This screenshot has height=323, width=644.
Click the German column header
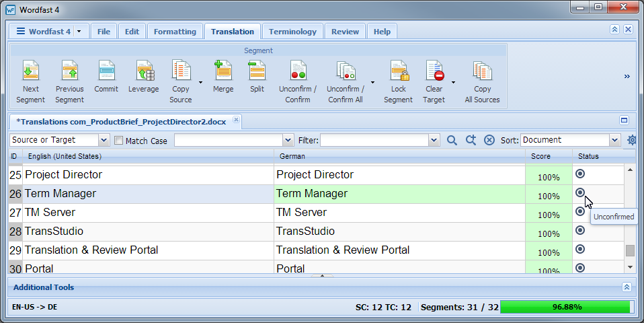[x=399, y=156]
